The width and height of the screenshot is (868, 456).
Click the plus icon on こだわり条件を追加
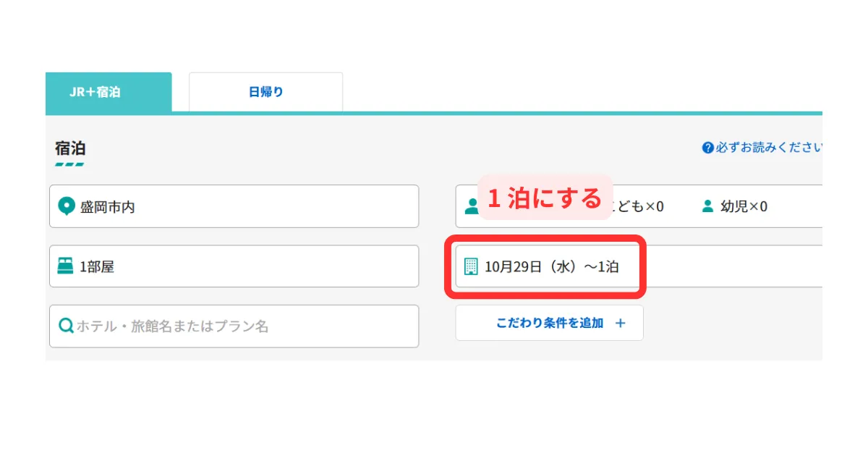(620, 323)
